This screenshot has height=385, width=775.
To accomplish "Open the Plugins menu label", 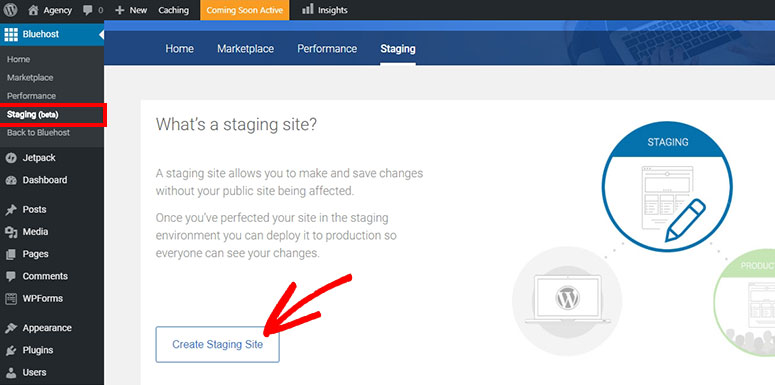I will coord(38,350).
